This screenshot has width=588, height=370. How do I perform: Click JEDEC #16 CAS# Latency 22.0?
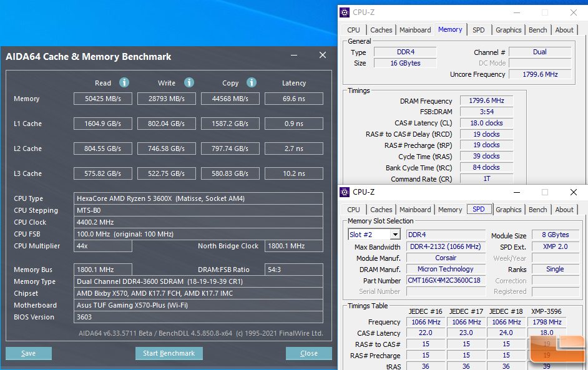point(426,333)
